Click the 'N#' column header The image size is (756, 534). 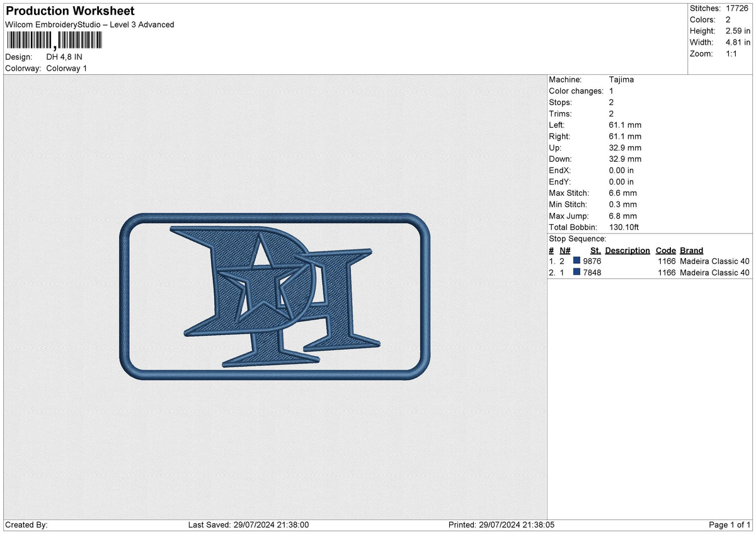564,250
